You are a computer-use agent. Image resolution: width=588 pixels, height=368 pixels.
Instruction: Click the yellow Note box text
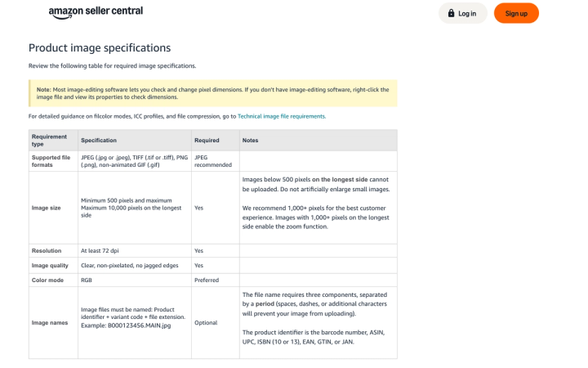[212, 93]
